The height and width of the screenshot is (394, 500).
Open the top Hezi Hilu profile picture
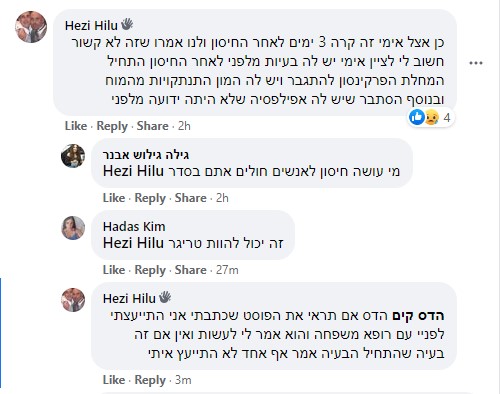(x=31, y=27)
